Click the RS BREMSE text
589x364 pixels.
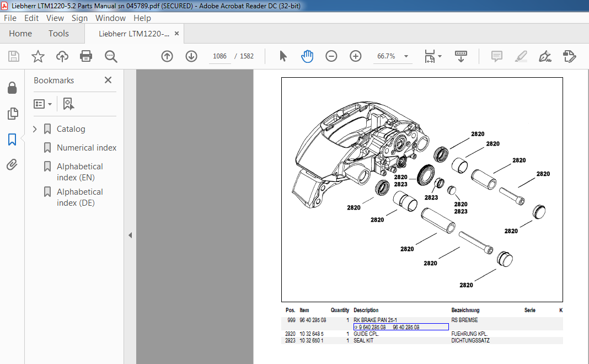(465, 320)
